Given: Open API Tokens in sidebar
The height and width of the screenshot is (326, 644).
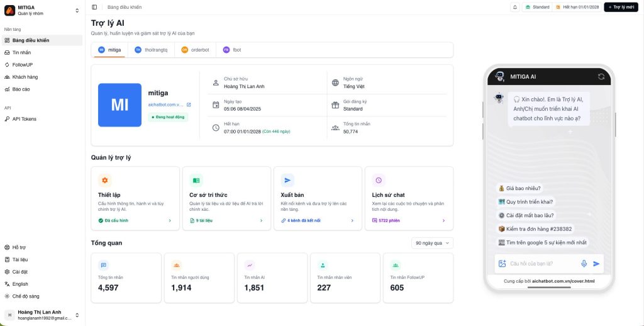Looking at the screenshot, I should (42, 119).
